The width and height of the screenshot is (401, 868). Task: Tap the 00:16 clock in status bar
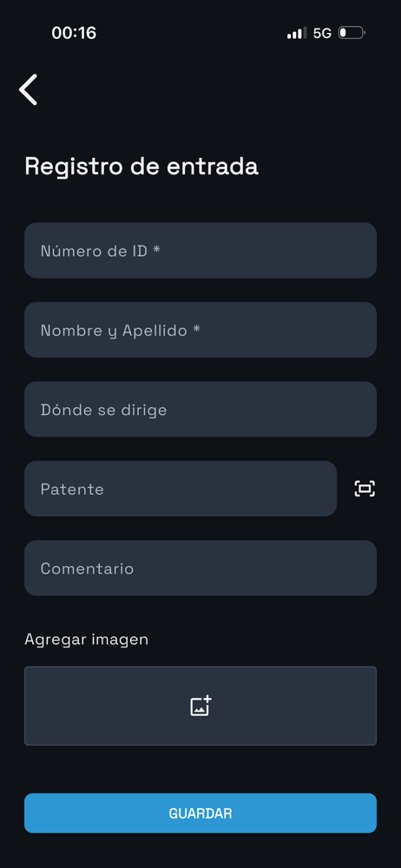pyautogui.click(x=74, y=33)
